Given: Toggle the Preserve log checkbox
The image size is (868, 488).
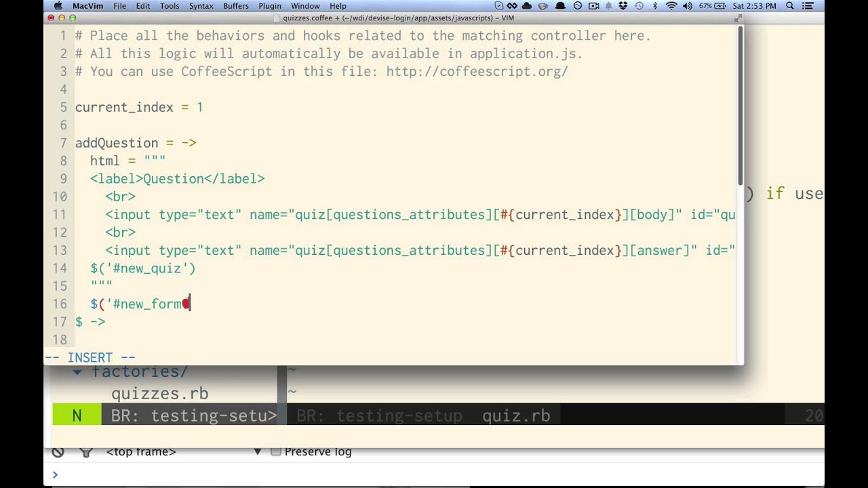Looking at the screenshot, I should [275, 451].
